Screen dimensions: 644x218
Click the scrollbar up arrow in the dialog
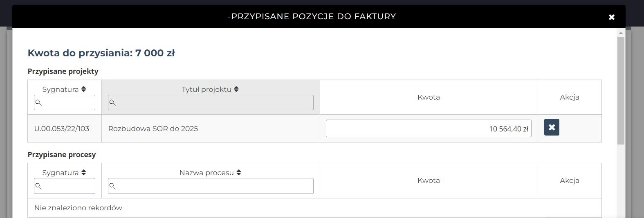pyautogui.click(x=621, y=33)
